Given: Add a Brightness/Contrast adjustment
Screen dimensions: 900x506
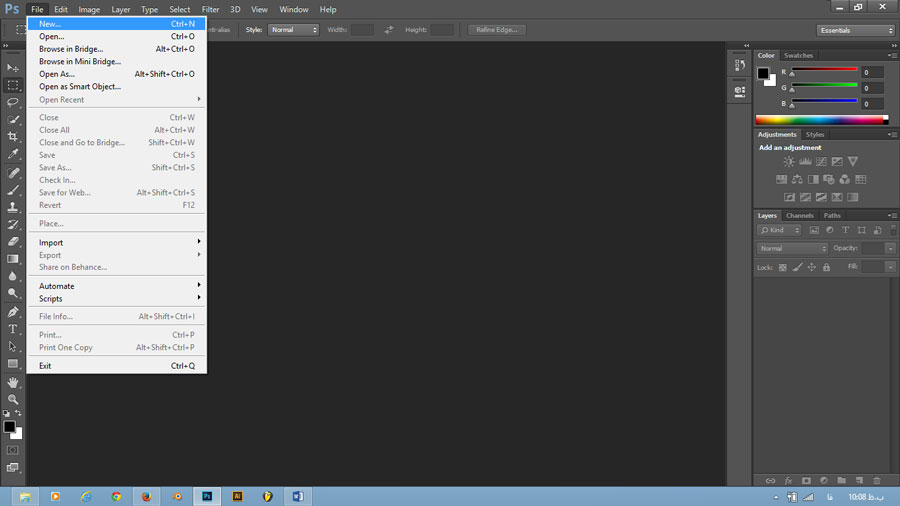Looking at the screenshot, I should click(789, 162).
